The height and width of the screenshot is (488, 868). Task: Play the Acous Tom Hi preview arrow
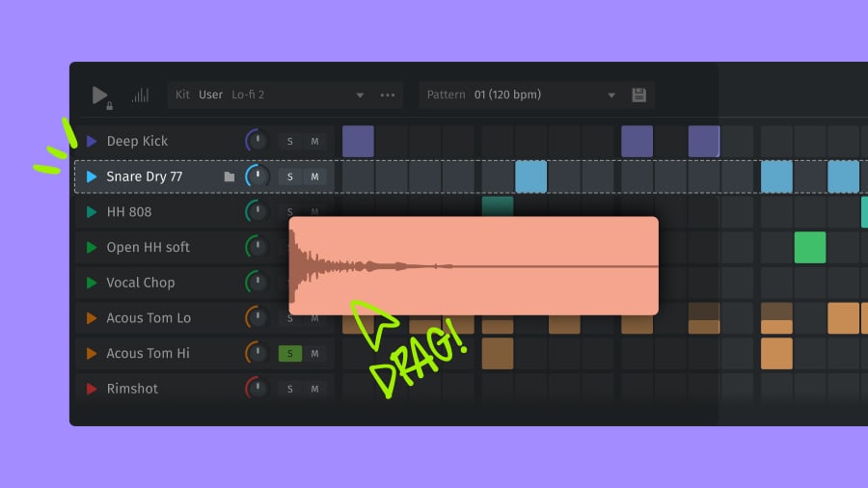[x=92, y=353]
